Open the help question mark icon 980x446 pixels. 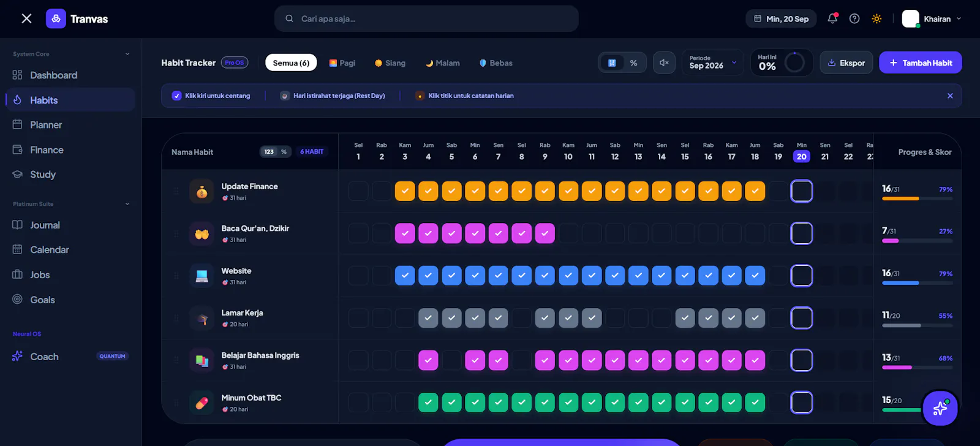(x=854, y=19)
